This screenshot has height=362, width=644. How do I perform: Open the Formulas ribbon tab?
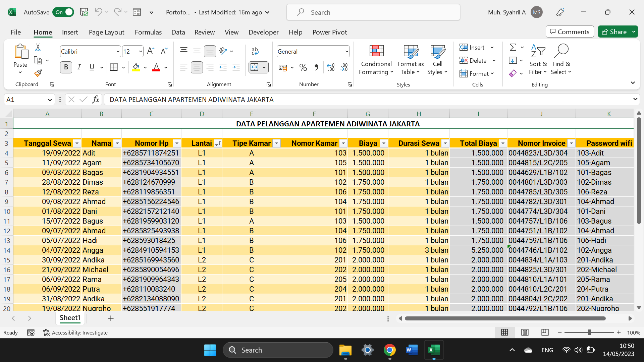coord(148,32)
